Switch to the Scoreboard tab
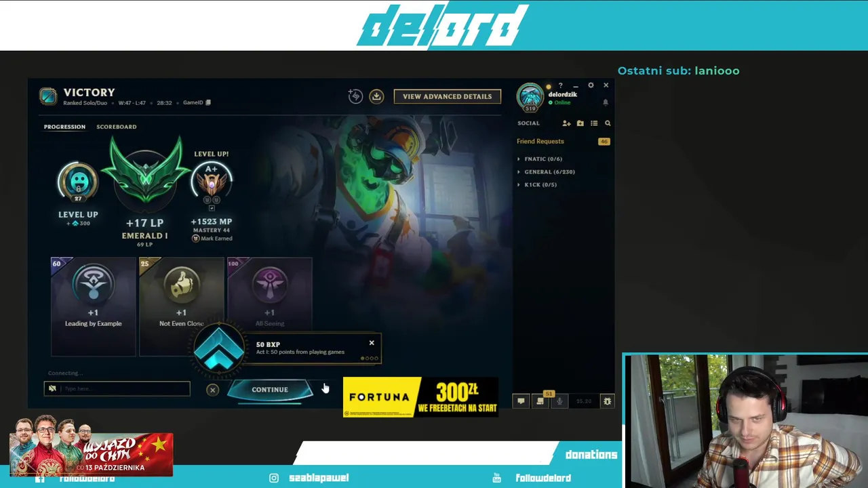868x488 pixels. point(116,127)
